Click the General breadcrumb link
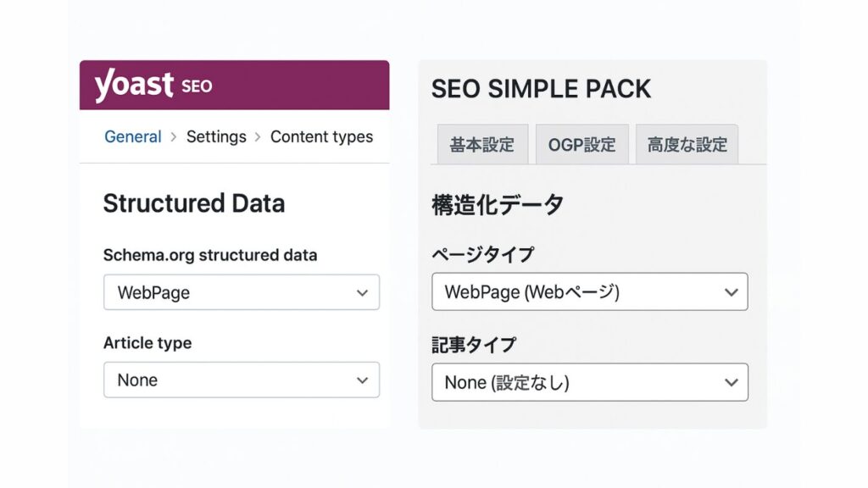 tap(132, 136)
